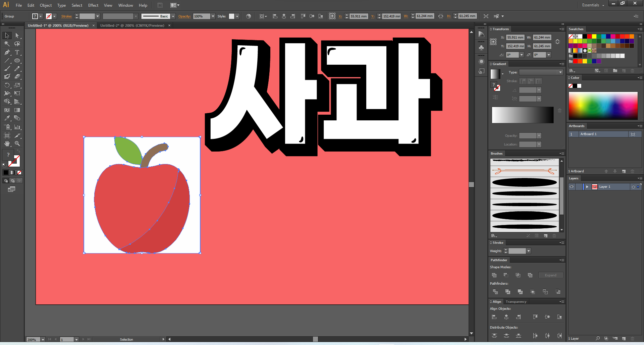Open the zoom level 200% dropdown
Screen dimensions: 644x345
click(43, 340)
